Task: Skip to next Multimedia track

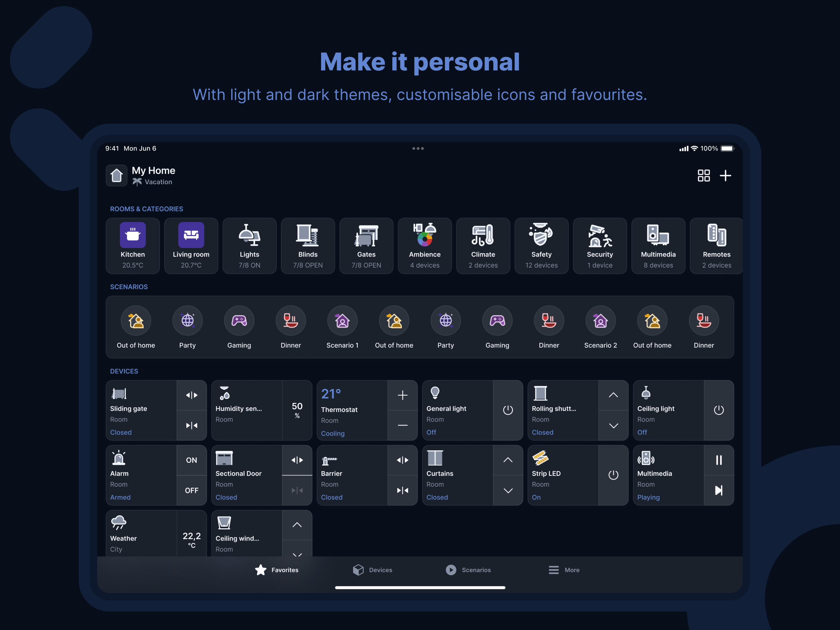Action: 719,491
